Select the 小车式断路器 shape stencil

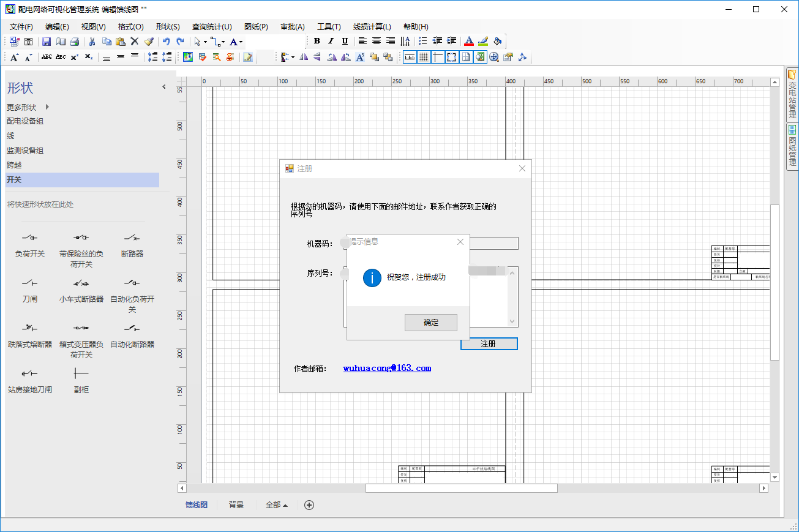tap(81, 290)
